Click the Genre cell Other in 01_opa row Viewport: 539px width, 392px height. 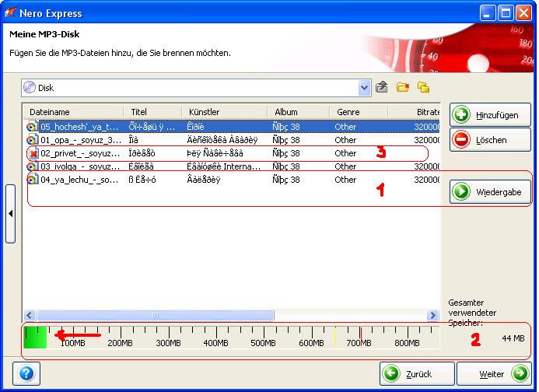[345, 140]
